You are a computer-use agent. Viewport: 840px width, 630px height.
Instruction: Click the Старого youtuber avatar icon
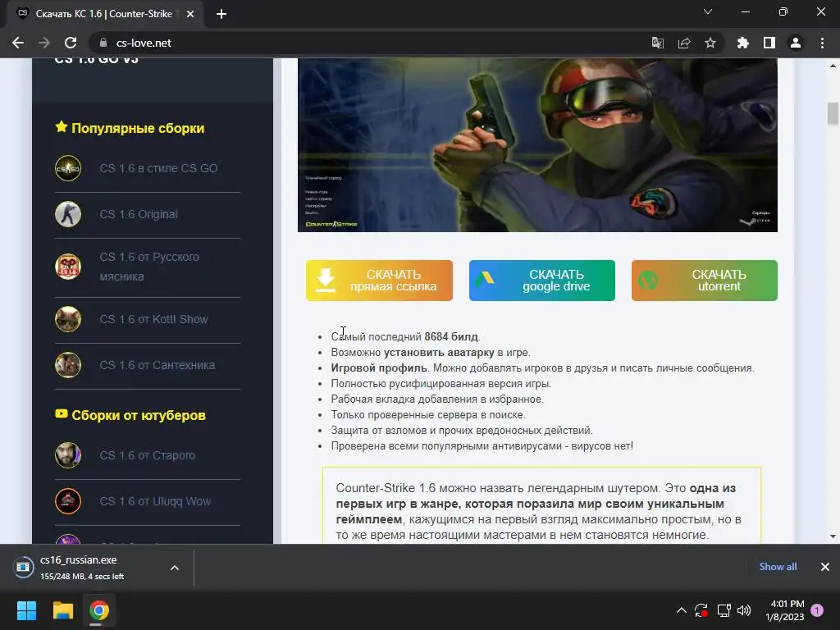[68, 455]
